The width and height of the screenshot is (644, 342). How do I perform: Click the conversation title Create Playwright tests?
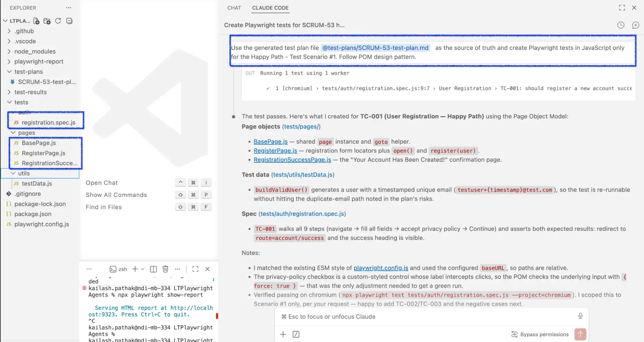(284, 25)
